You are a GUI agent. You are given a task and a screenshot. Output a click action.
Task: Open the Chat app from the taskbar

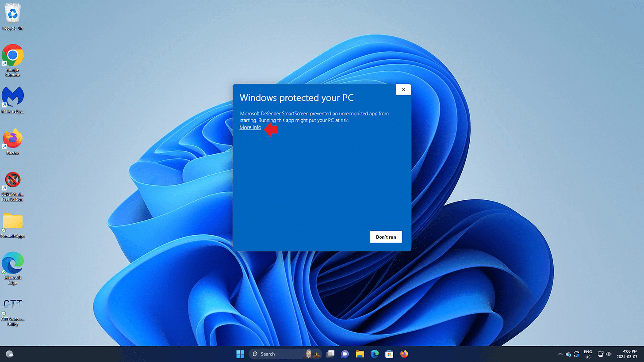[345, 354]
